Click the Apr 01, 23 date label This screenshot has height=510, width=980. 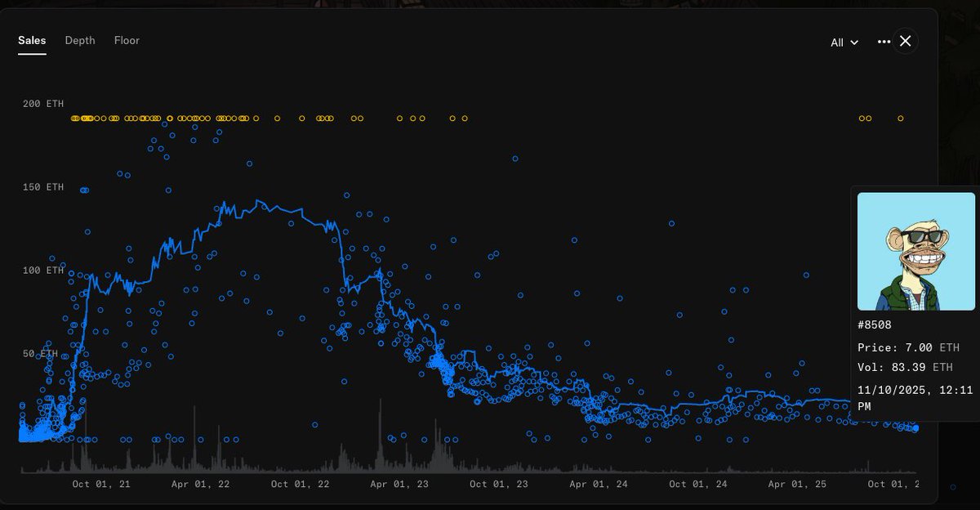tap(399, 484)
